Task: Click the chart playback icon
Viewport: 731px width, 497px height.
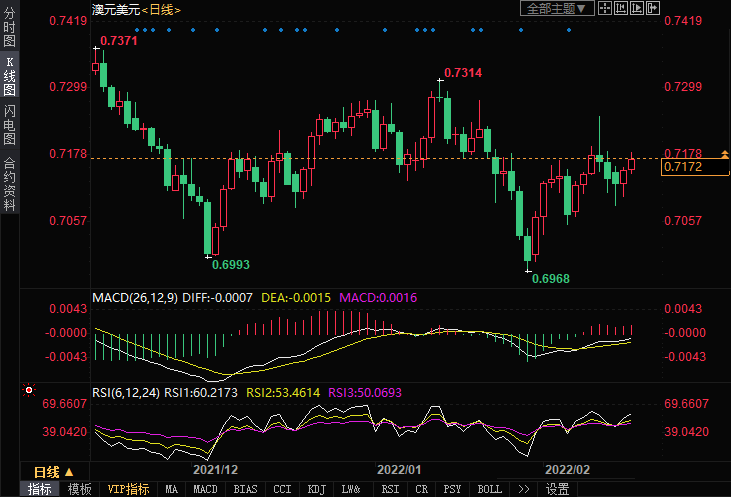Action: [x=636, y=8]
